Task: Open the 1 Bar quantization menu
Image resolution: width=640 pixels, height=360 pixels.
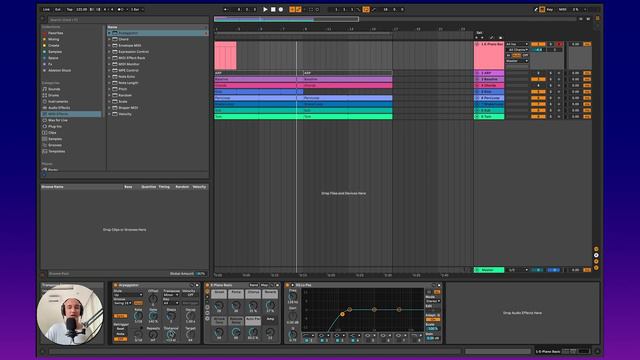Action: click(x=137, y=9)
